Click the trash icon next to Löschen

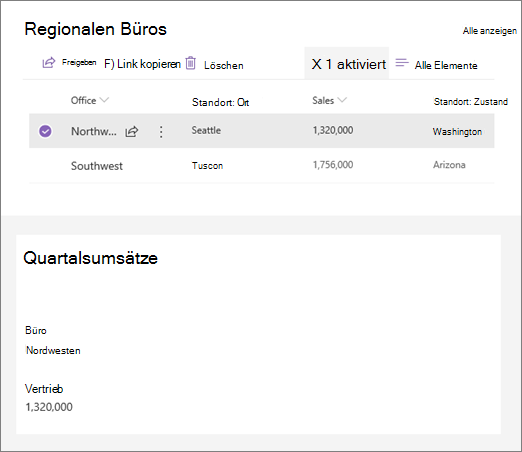point(191,63)
